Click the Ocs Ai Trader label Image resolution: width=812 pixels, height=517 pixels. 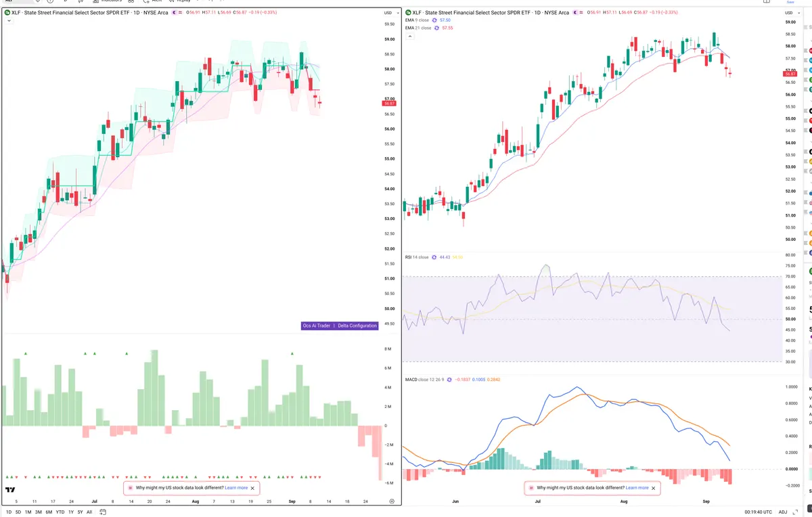[317, 325]
